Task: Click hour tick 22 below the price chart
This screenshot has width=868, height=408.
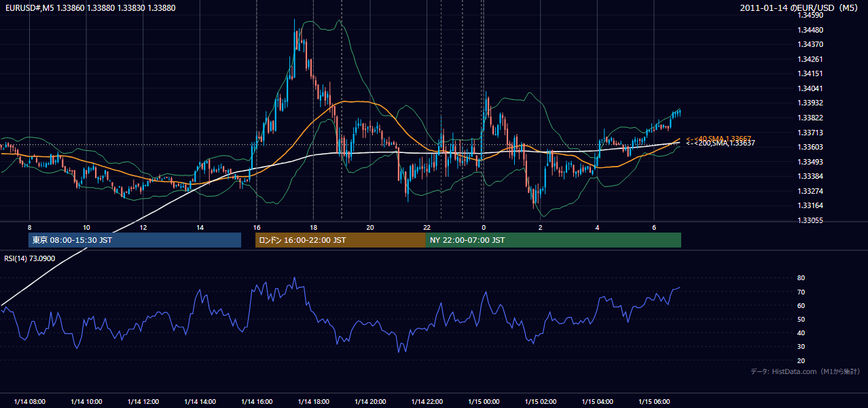Action: pos(427,227)
